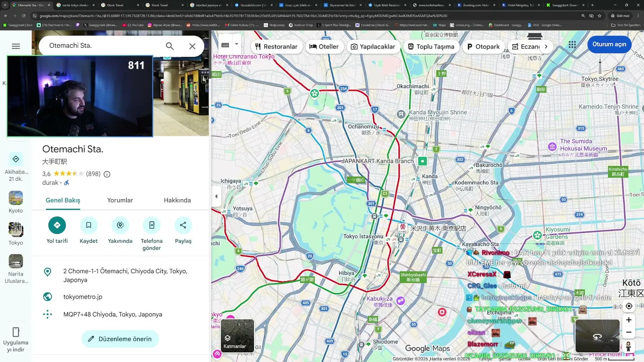The image size is (644, 362).
Task: Zoom out on the map
Action: click(628, 332)
